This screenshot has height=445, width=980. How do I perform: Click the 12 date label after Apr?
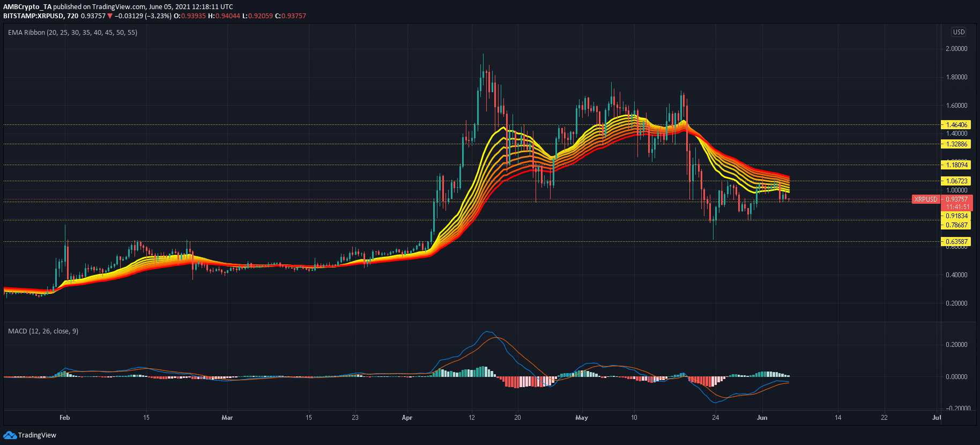[x=471, y=417]
